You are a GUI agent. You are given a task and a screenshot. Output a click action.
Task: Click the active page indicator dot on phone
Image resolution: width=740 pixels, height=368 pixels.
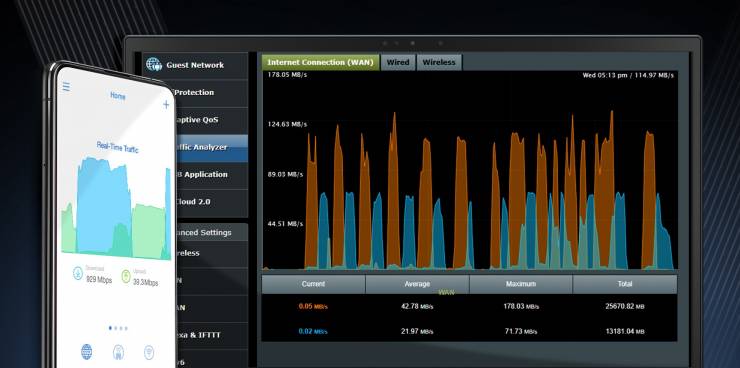(x=110, y=327)
